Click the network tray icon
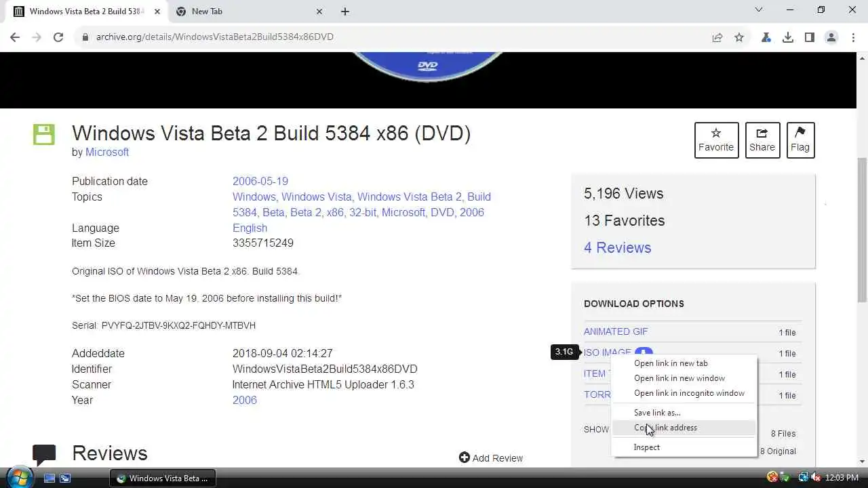868x488 pixels. (x=803, y=478)
